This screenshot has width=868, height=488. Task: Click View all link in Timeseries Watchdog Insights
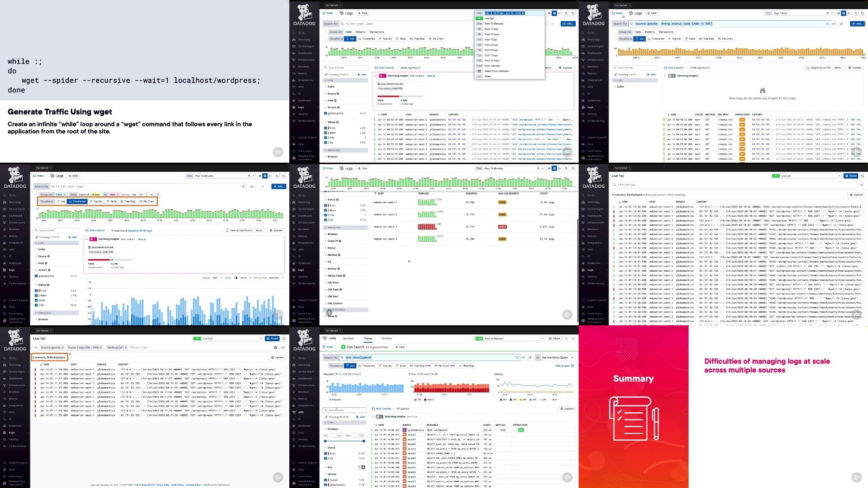[142, 239]
